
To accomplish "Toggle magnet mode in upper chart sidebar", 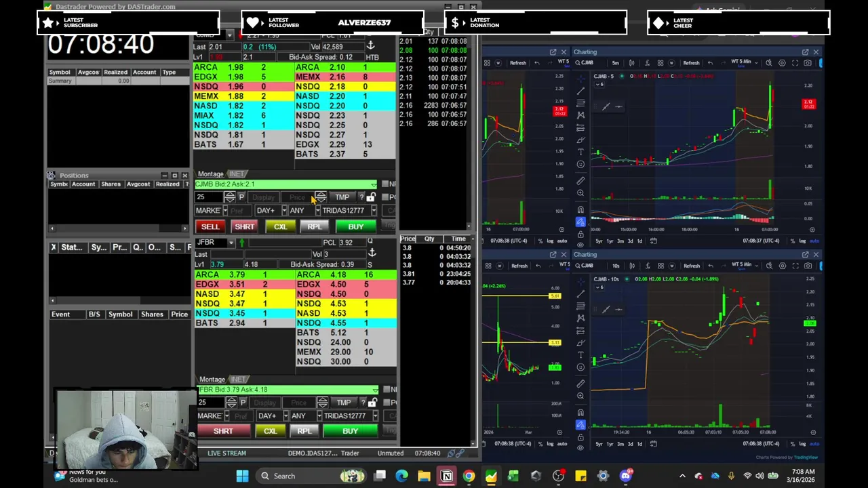I will (x=580, y=209).
